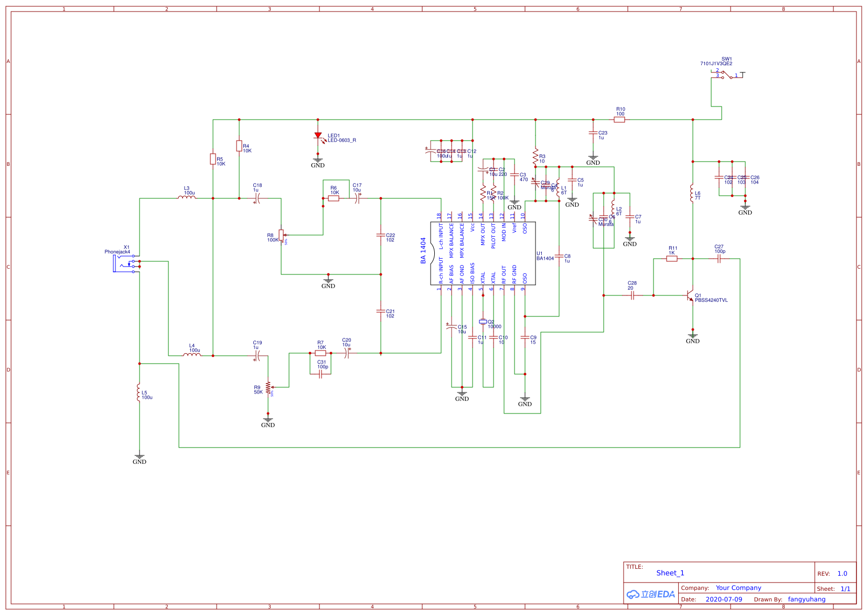Click the 'Phonejack4' label text
Screen dimensions: 868x615
(x=117, y=252)
